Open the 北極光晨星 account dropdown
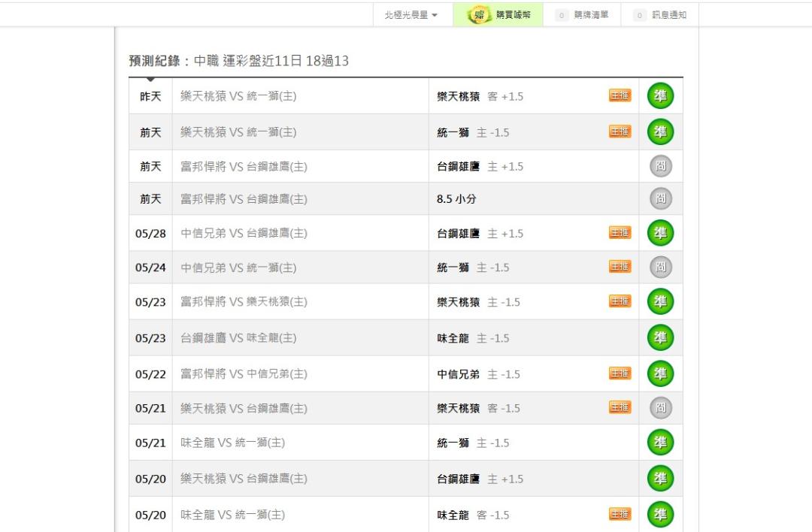Viewport: 812px width, 532px height. pyautogui.click(x=411, y=15)
